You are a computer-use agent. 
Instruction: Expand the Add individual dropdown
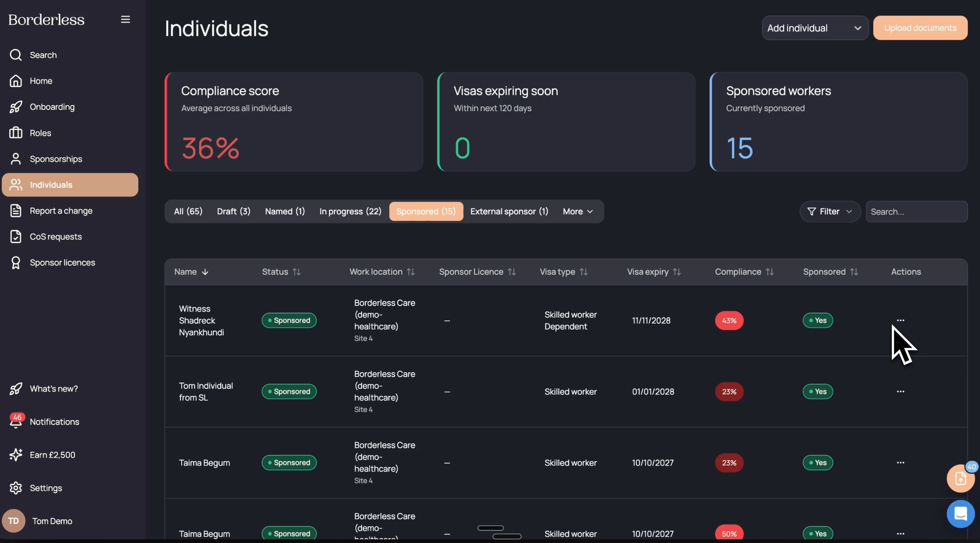tap(815, 28)
